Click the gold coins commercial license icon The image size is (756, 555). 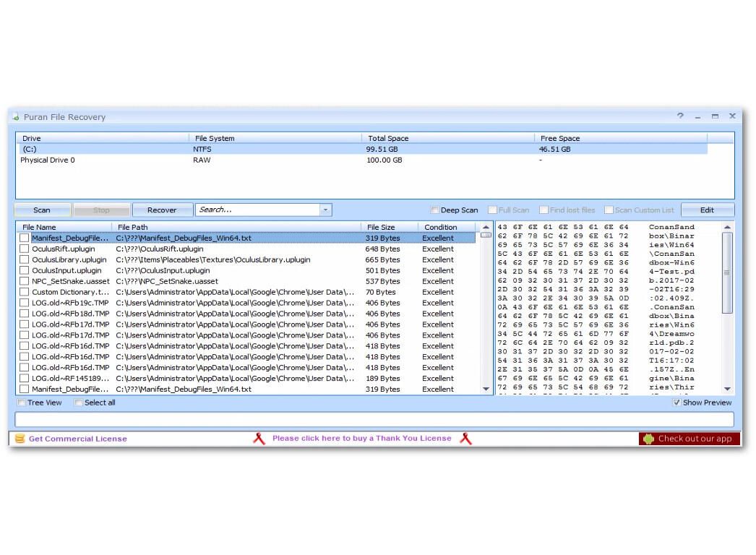[x=20, y=439]
